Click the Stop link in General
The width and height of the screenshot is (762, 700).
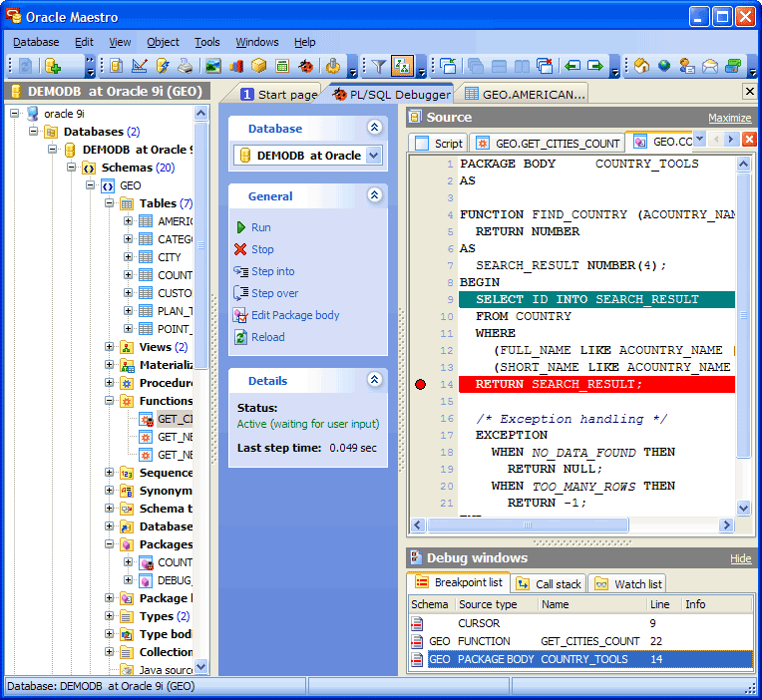262,249
